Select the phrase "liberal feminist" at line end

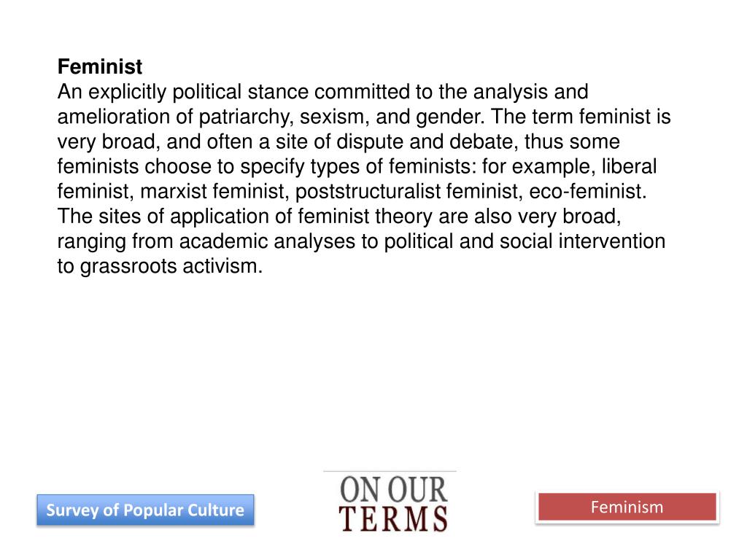coord(630,167)
